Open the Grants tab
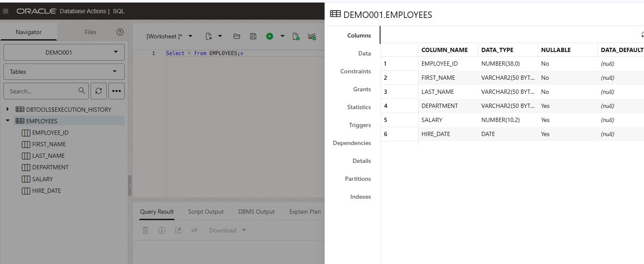This screenshot has height=264, width=644. click(x=362, y=89)
